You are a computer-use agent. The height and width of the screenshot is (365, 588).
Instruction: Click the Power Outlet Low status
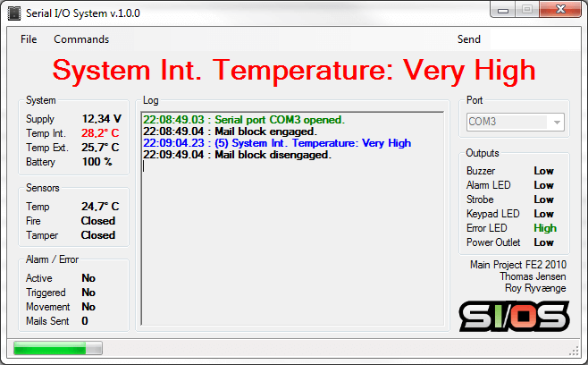coord(543,242)
